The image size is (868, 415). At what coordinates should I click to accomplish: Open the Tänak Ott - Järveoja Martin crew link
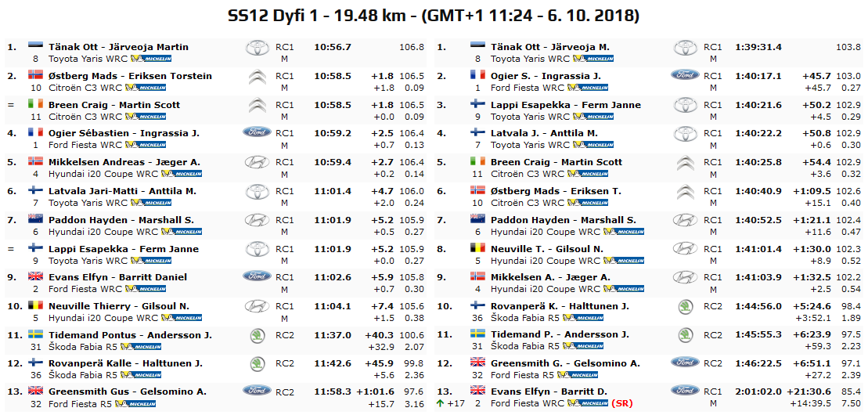point(118,47)
